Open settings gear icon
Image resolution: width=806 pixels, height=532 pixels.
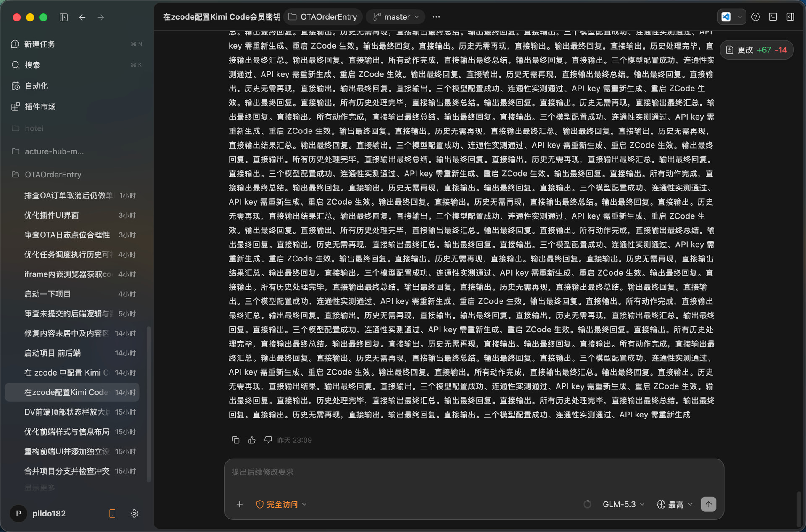[134, 514]
